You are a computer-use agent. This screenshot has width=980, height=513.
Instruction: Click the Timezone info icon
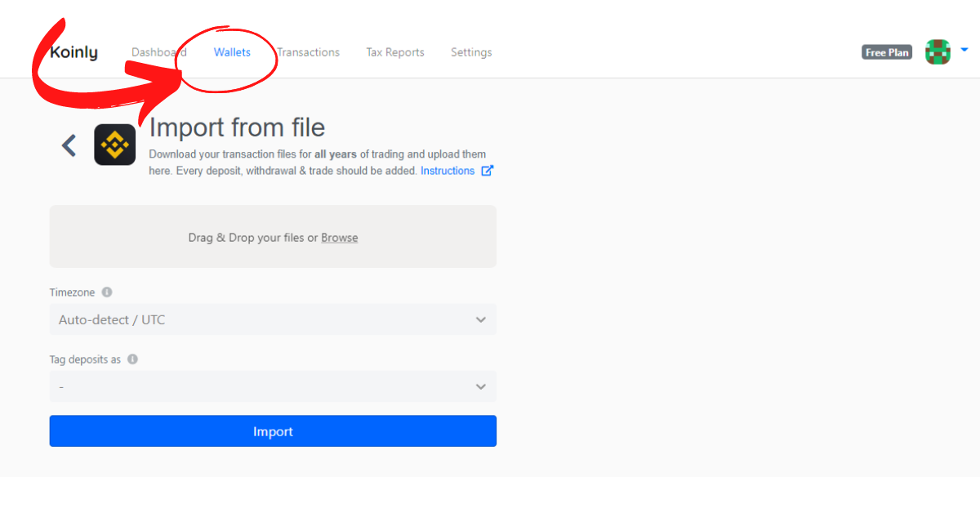107,292
